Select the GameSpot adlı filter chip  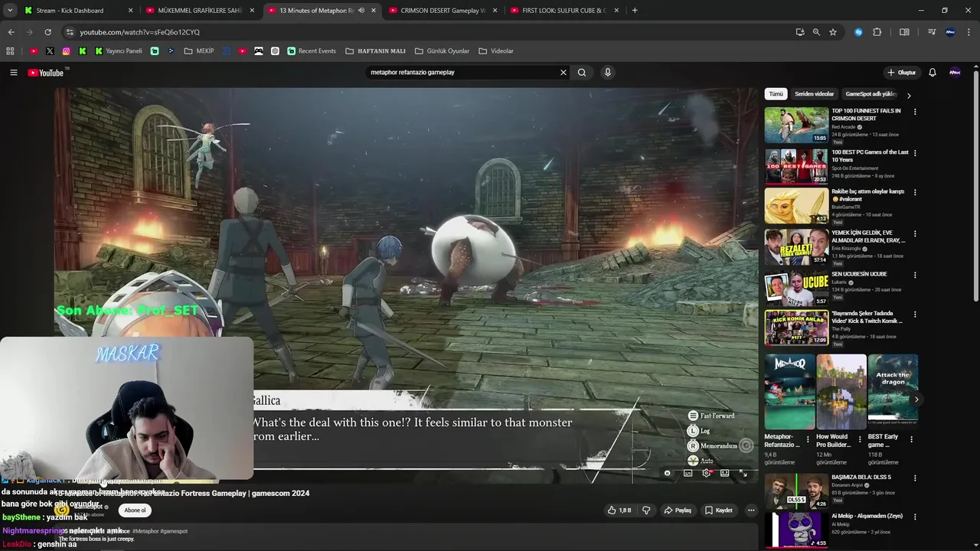click(871, 94)
